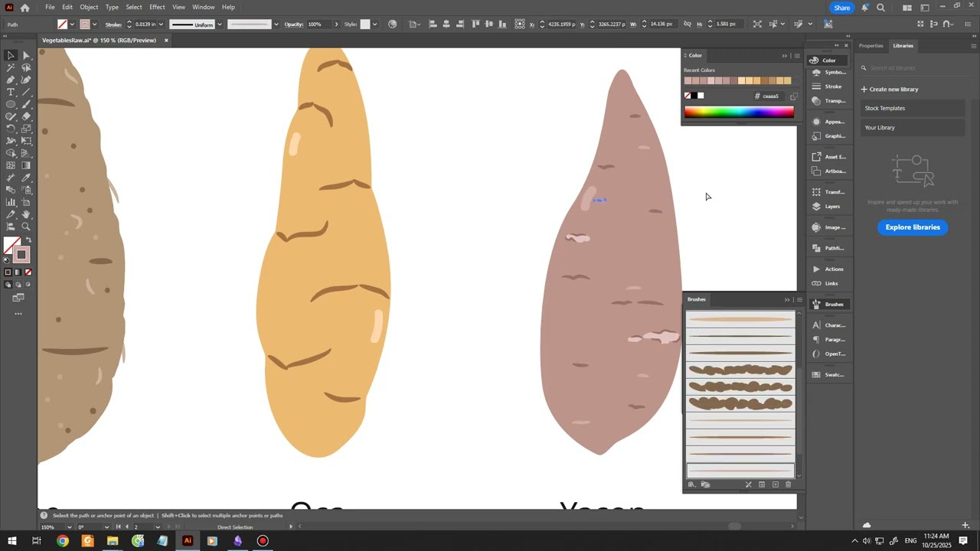Switch to the Libraries tab
Image resolution: width=980 pixels, height=551 pixels.
tap(903, 46)
